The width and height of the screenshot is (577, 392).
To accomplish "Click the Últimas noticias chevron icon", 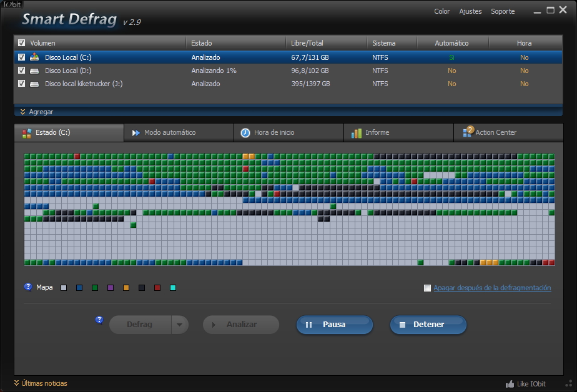I will pyautogui.click(x=17, y=383).
